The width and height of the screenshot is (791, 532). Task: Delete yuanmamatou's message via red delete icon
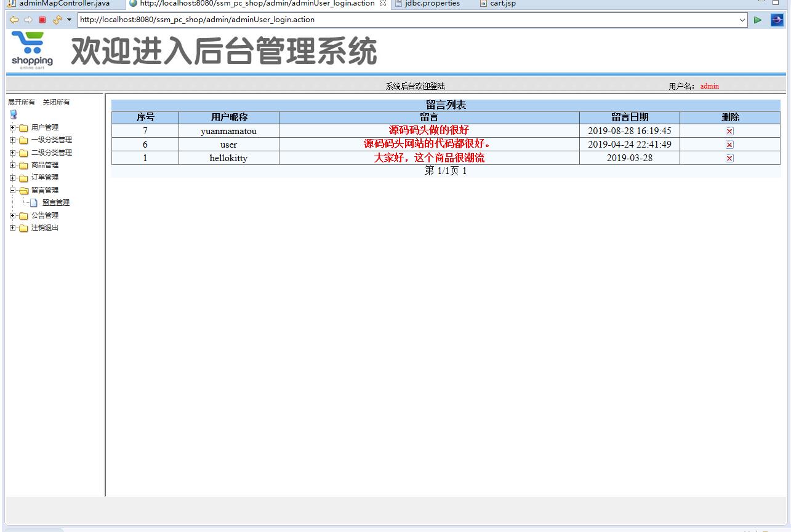[729, 130]
